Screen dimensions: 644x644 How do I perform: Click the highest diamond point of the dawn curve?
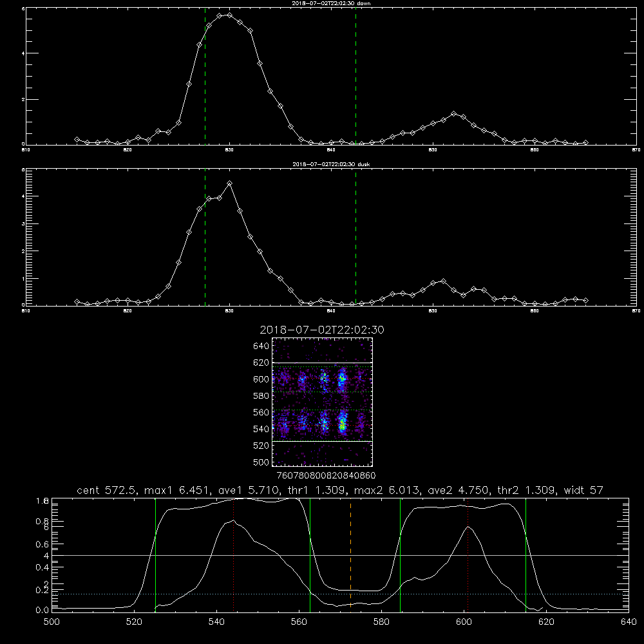230,15
